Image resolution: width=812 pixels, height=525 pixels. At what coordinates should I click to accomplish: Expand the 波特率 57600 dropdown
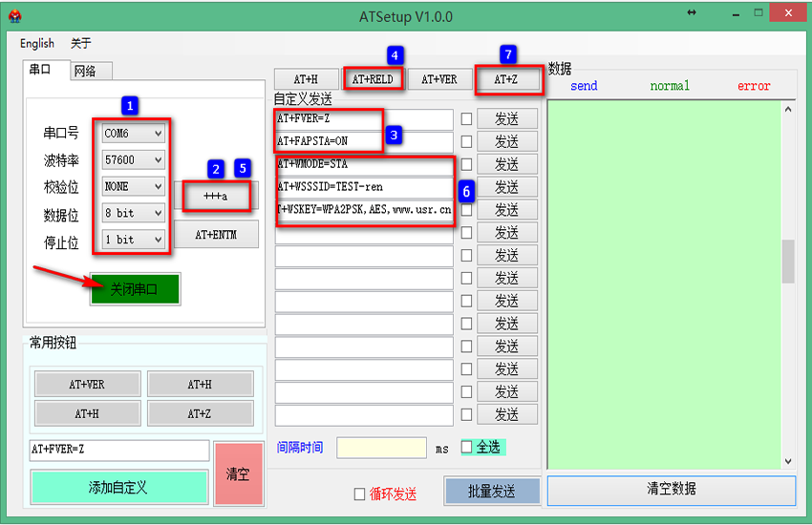(x=133, y=160)
